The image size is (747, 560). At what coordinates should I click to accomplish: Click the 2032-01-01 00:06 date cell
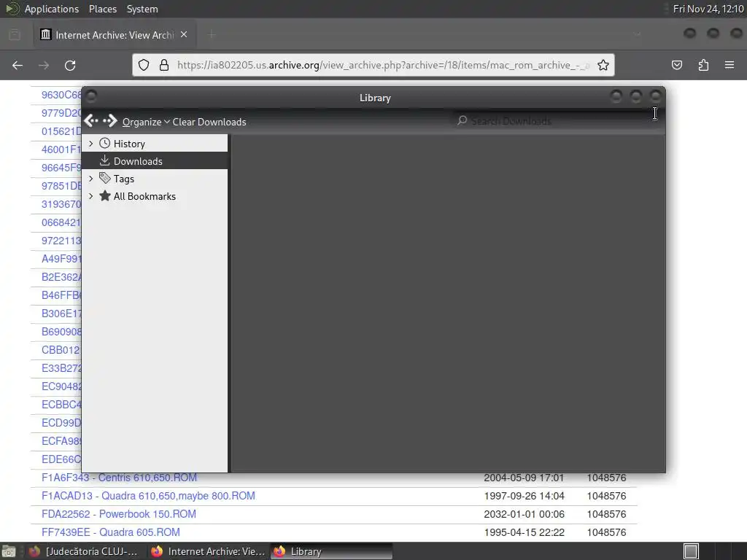pos(524,514)
